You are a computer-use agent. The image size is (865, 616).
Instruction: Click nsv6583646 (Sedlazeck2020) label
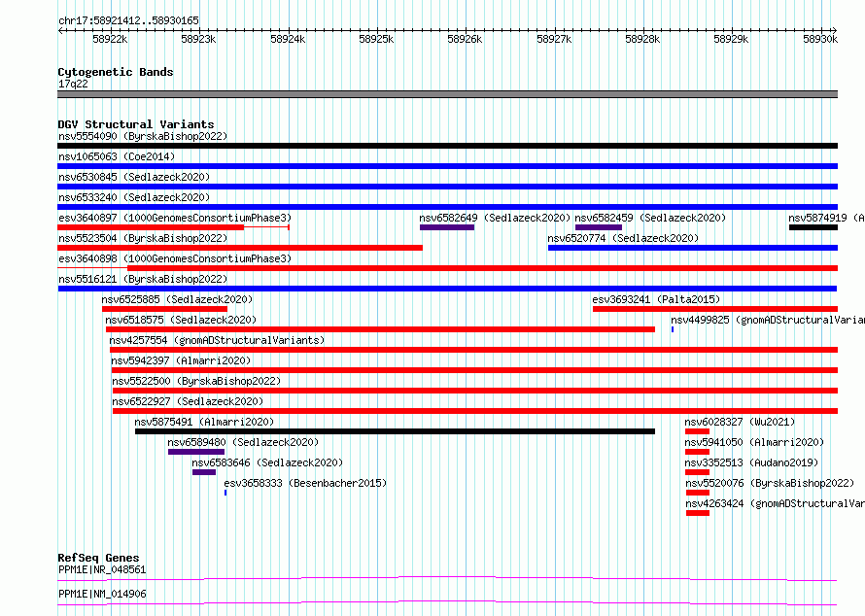[267, 462]
